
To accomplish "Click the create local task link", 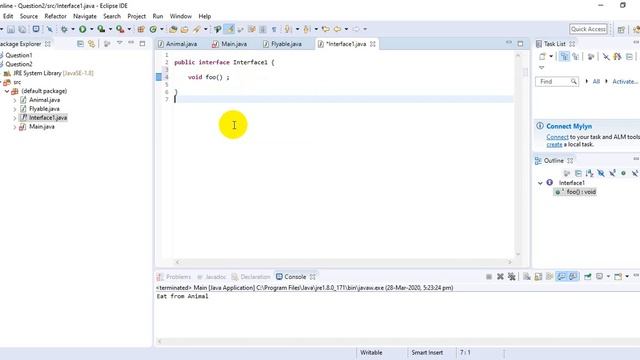I will [554, 144].
